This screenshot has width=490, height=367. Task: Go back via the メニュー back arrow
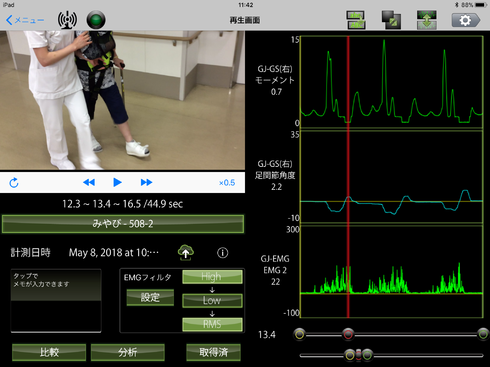pos(25,20)
